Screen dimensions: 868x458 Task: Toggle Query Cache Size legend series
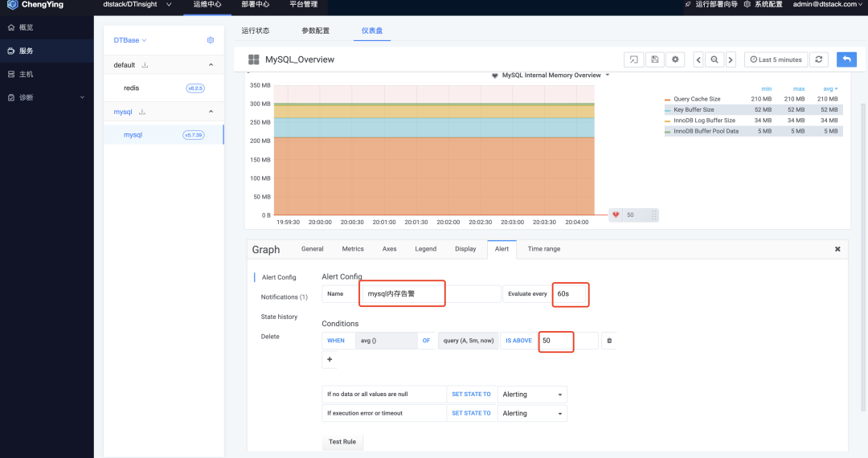(696, 99)
